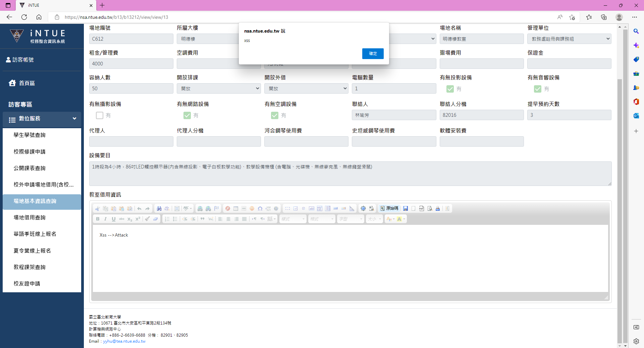Viewport: 644px width, 348px height.
Task: Open text color picker in editor
Action: click(x=390, y=219)
